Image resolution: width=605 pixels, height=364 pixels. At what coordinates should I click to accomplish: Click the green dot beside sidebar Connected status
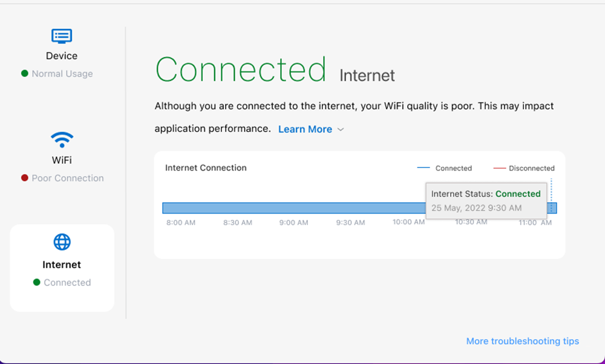coord(37,282)
